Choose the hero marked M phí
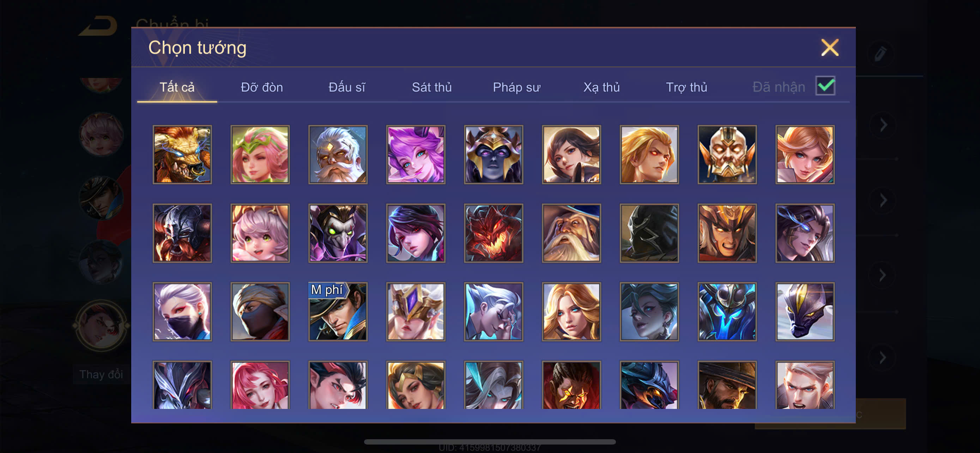Screen dimensions: 980x453 pyautogui.click(x=338, y=312)
